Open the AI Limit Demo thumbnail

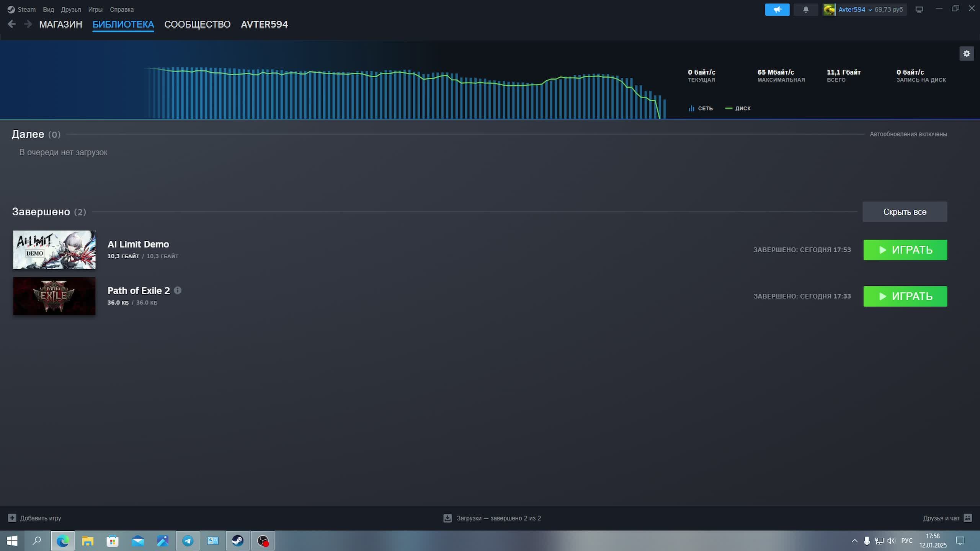(54, 249)
